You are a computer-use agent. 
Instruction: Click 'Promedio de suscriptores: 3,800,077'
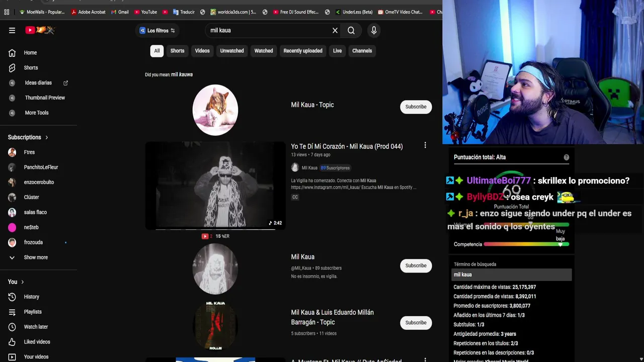tap(492, 306)
